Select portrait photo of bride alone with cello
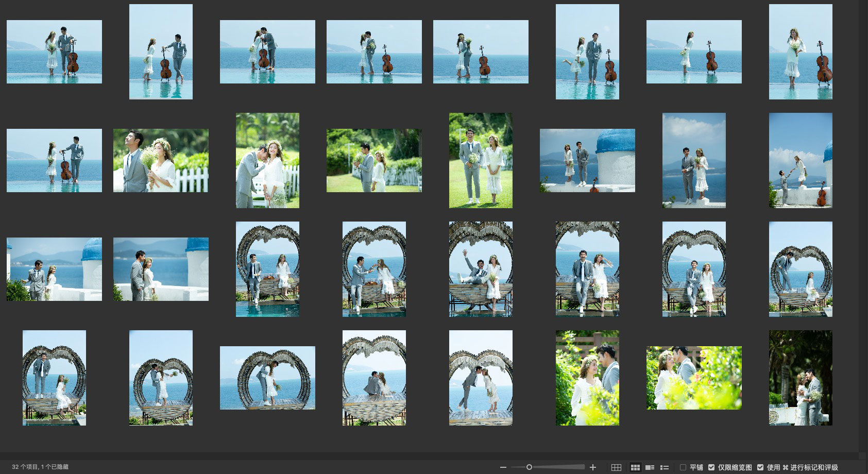The image size is (868, 474). pyautogui.click(x=800, y=52)
